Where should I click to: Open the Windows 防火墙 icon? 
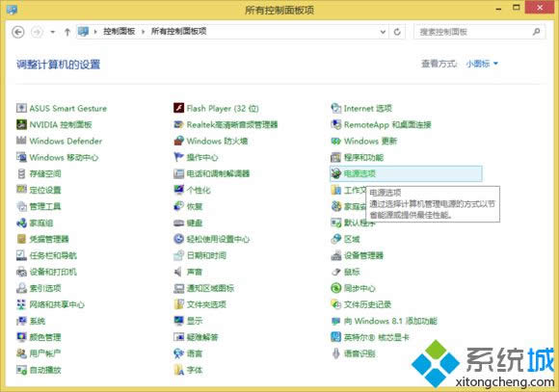click(178, 141)
